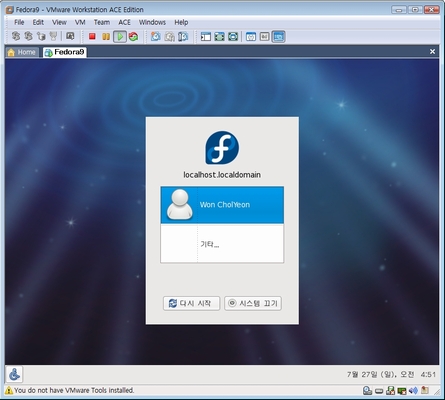The width and height of the screenshot is (445, 400).
Task: Click the VMware Tools warning triangle icon
Action: pyautogui.click(x=9, y=390)
